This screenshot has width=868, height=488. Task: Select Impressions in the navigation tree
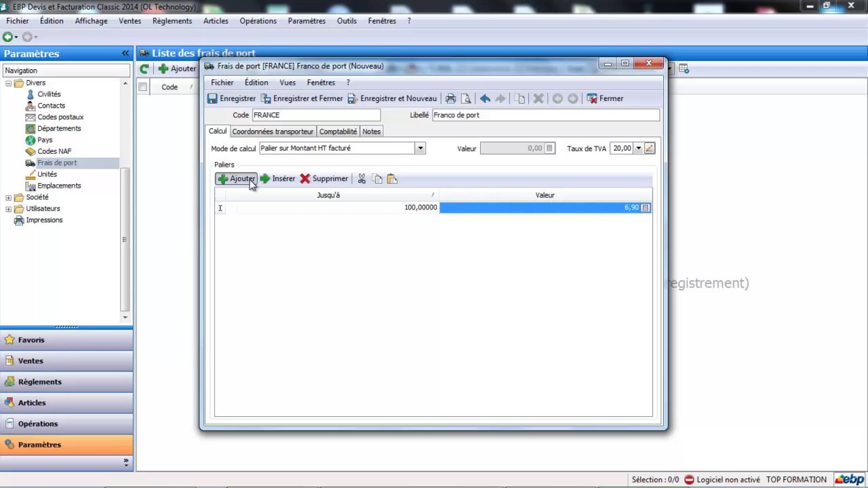(44, 220)
